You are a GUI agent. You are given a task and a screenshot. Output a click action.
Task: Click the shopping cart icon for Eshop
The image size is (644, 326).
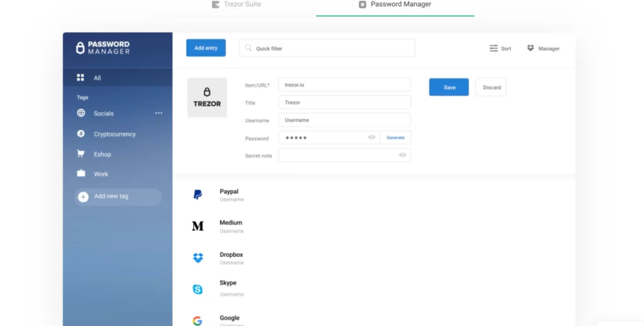(x=80, y=154)
